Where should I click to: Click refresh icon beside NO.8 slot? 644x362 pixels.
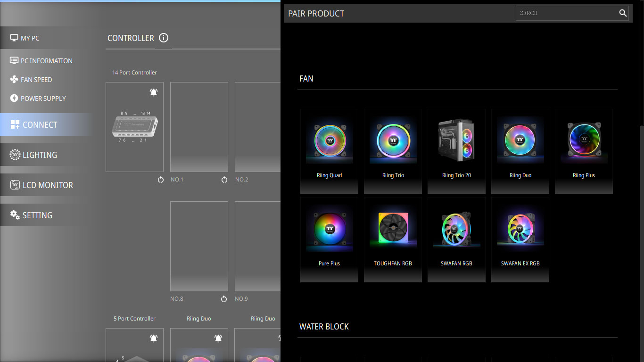click(x=224, y=299)
